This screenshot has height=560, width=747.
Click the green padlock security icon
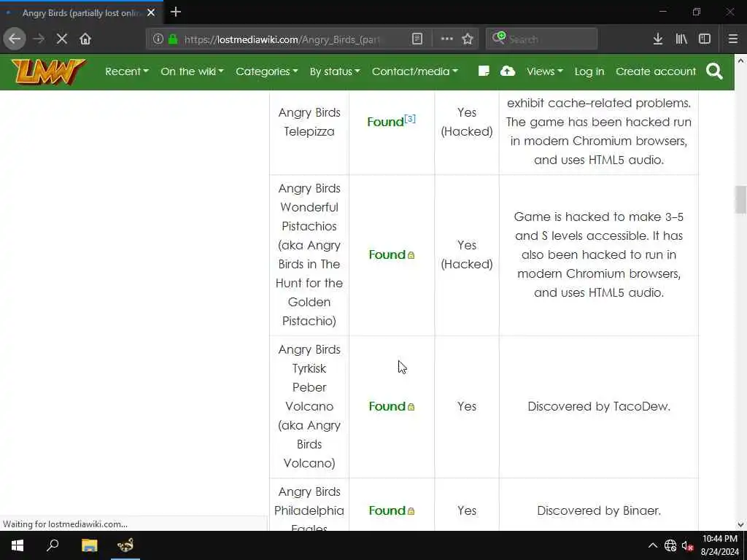[174, 39]
